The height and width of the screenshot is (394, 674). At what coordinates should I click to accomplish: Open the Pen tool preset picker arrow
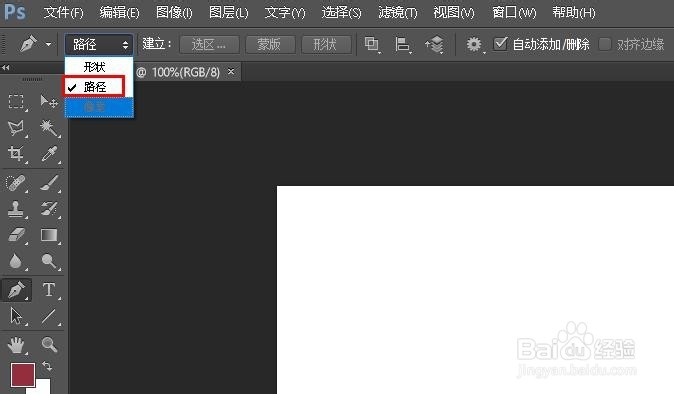(48, 44)
